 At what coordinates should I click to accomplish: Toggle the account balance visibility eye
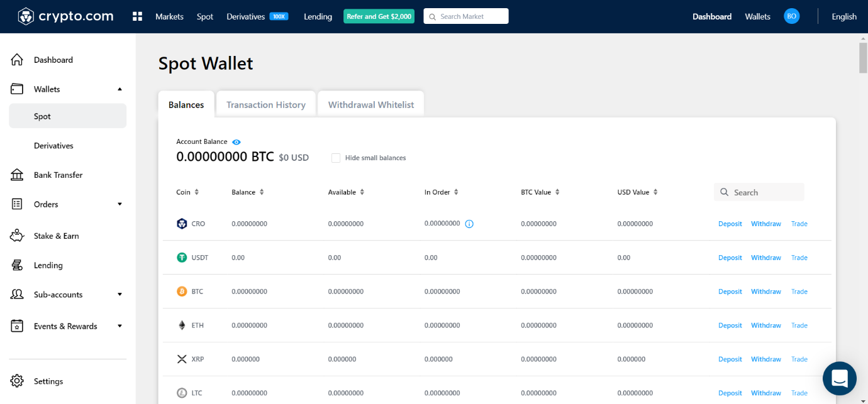click(236, 142)
